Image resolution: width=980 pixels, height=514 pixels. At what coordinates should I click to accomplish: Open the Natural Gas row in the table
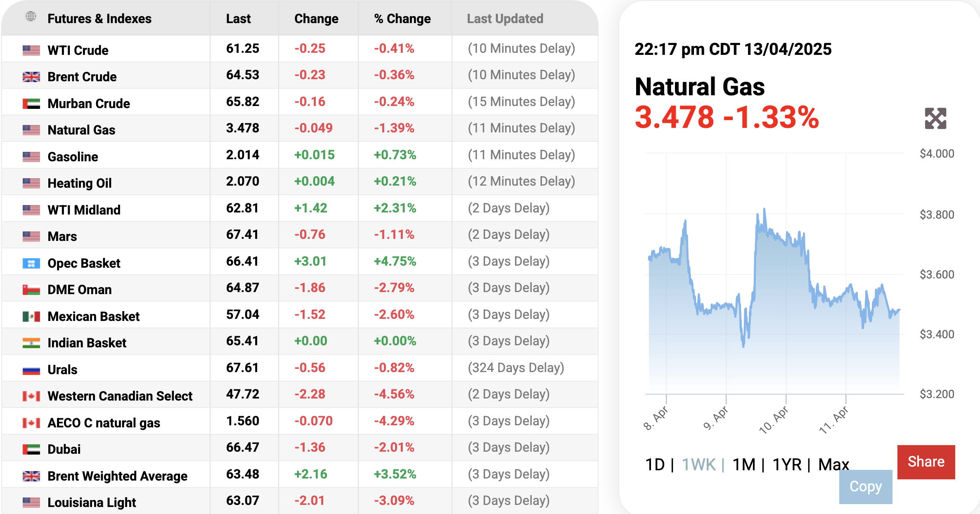pyautogui.click(x=81, y=130)
